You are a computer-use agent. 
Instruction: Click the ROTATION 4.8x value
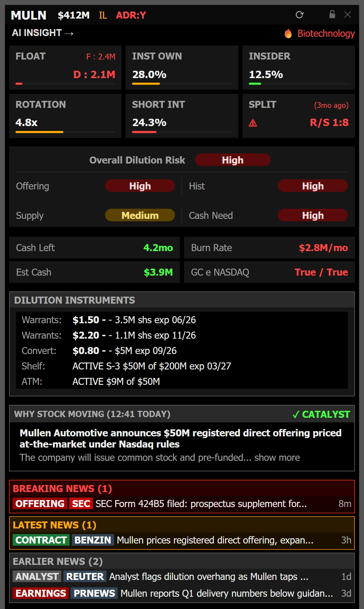coord(27,123)
